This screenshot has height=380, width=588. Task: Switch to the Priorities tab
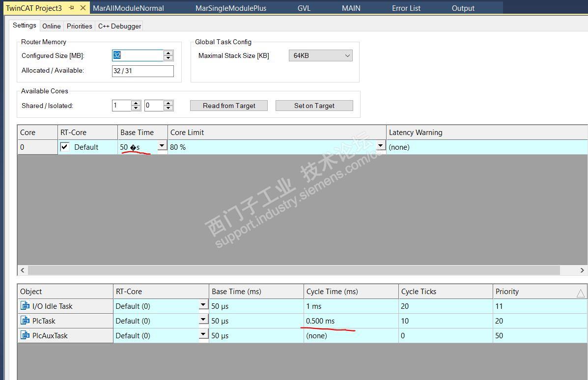point(79,26)
